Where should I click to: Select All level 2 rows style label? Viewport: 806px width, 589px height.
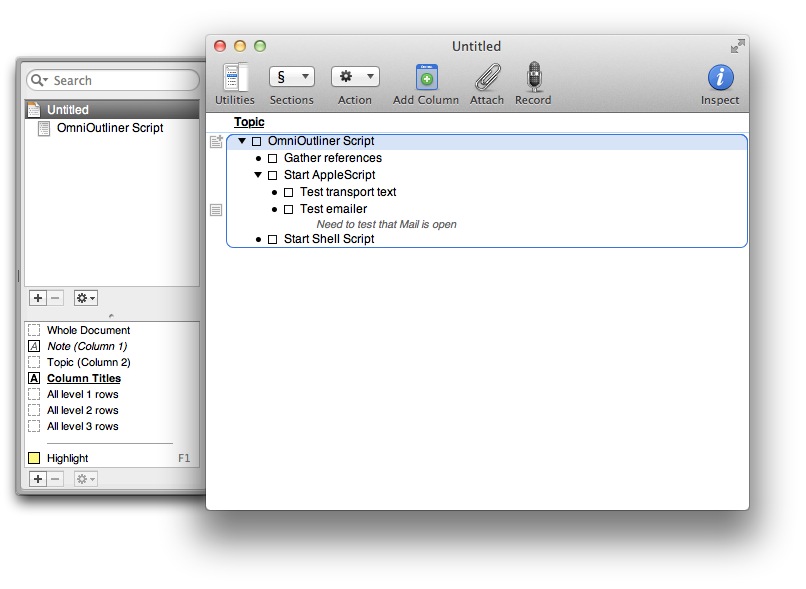pos(83,410)
